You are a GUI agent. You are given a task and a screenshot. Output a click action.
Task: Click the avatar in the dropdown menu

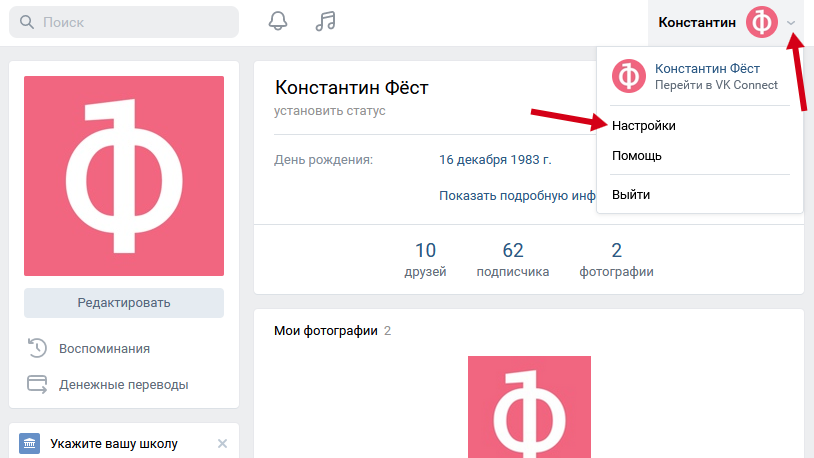coord(629,76)
